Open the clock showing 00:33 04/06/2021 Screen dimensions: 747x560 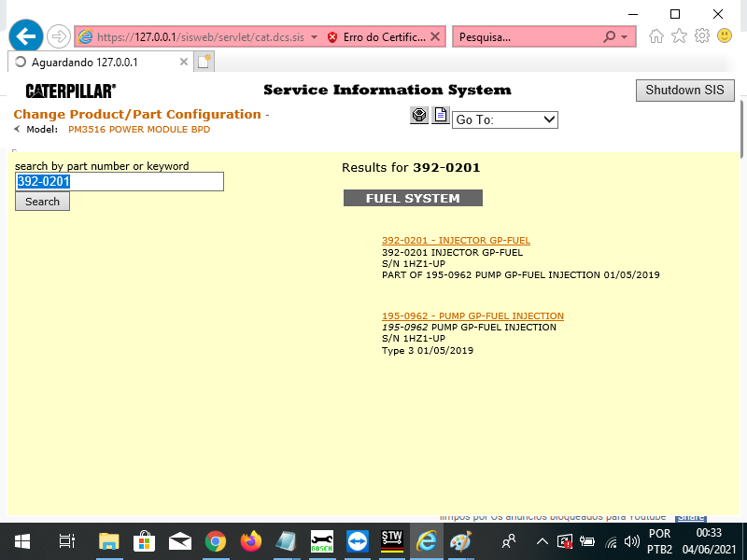tap(709, 541)
